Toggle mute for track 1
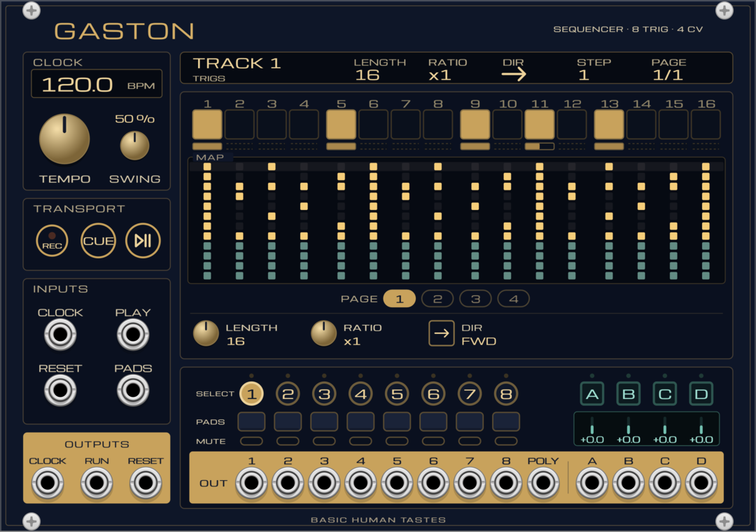 point(252,441)
